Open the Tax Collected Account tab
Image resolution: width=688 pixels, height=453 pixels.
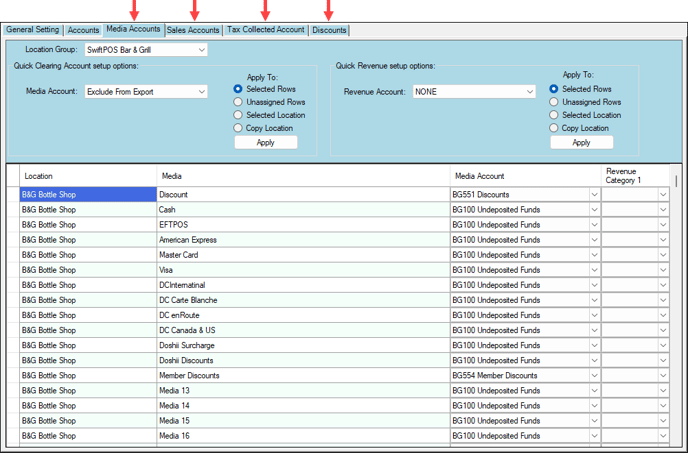pyautogui.click(x=265, y=30)
